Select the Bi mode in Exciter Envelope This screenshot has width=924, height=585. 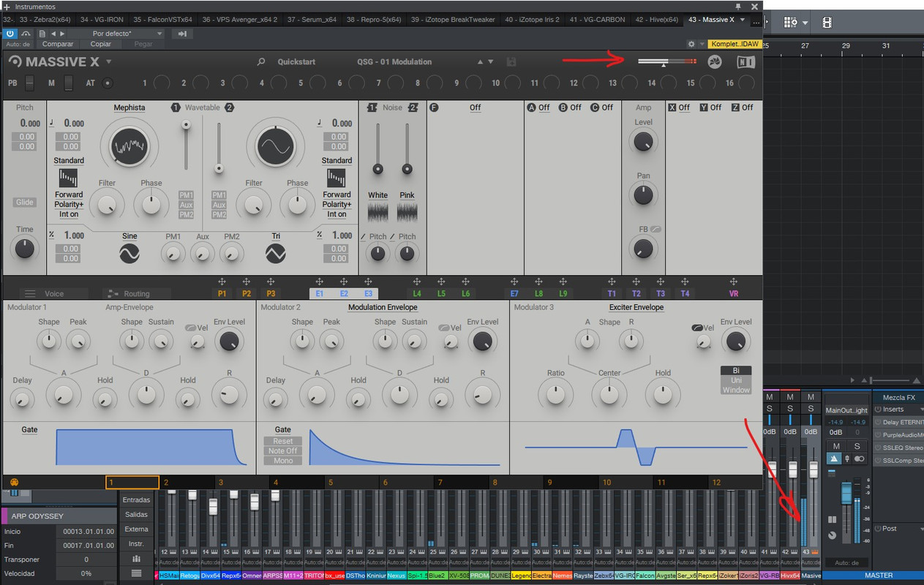(736, 371)
